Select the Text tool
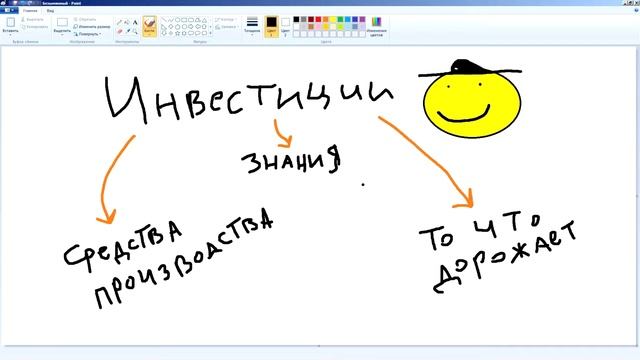Viewport: 640px width, 360px height. 135,22
